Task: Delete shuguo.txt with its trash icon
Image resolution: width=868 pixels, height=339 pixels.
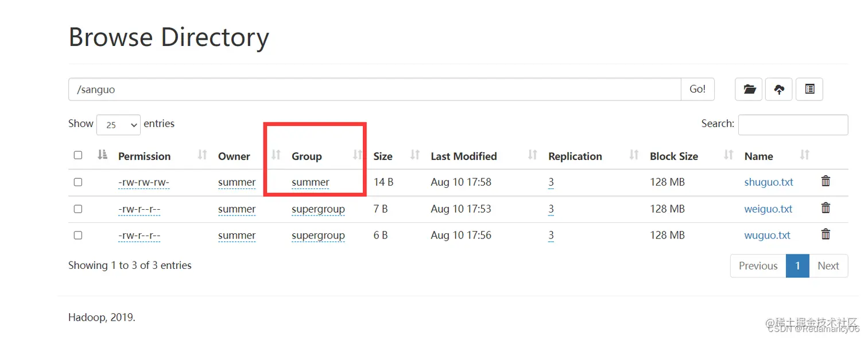Action: tap(826, 181)
